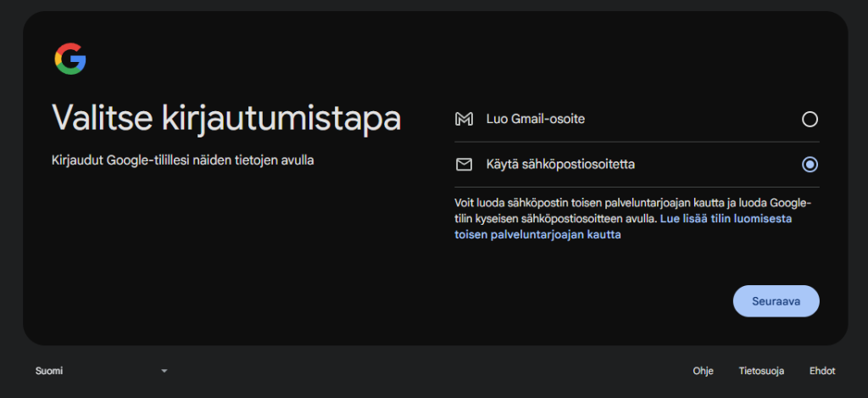Click the envelope icon beside Käytä sähköpostiosoitetta
The width and height of the screenshot is (868, 398).
[x=464, y=165]
